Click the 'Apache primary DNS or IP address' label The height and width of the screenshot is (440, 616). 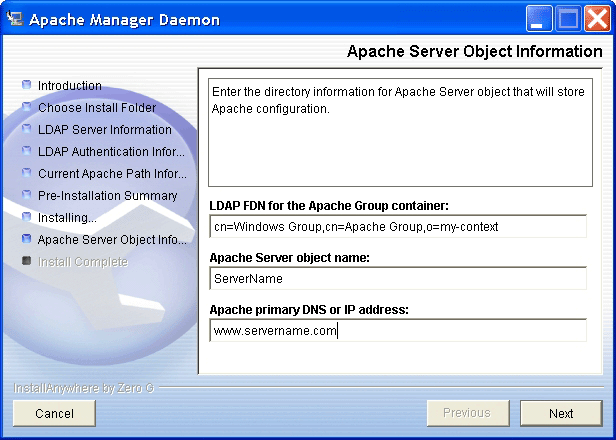309,310
